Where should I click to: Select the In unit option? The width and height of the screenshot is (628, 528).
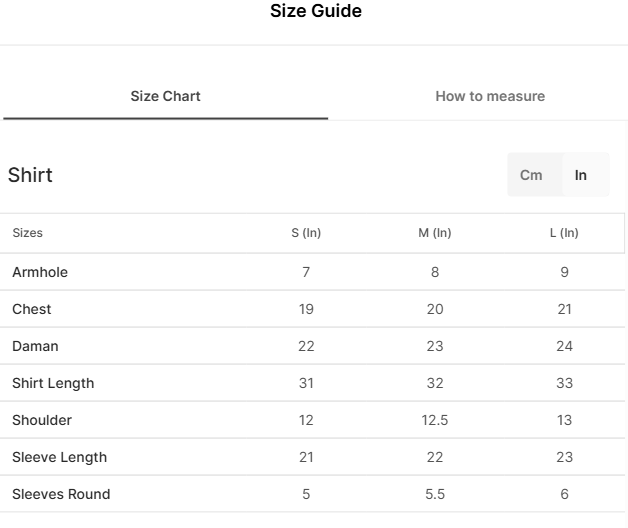click(x=580, y=175)
